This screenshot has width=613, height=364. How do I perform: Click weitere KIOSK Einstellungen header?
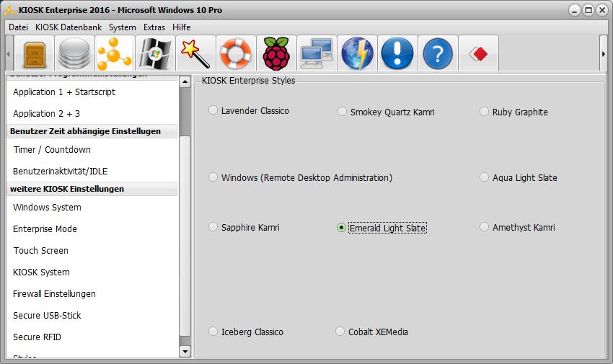tap(92, 189)
